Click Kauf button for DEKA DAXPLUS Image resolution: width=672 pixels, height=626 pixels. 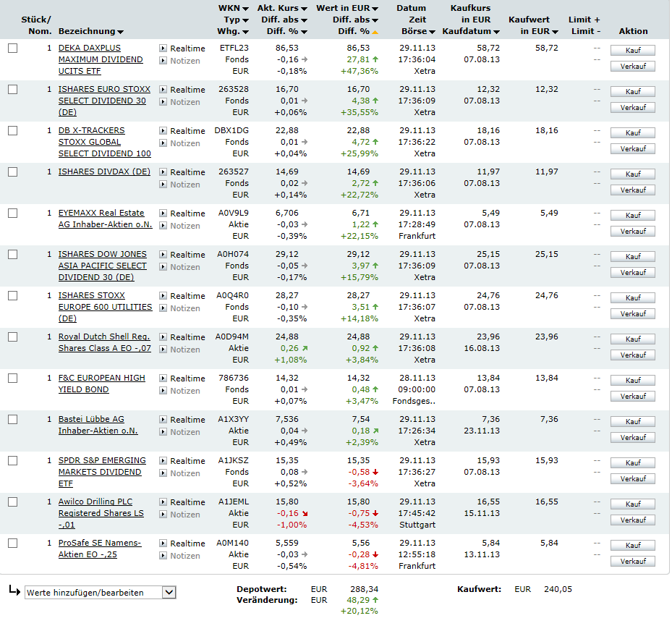[632, 50]
